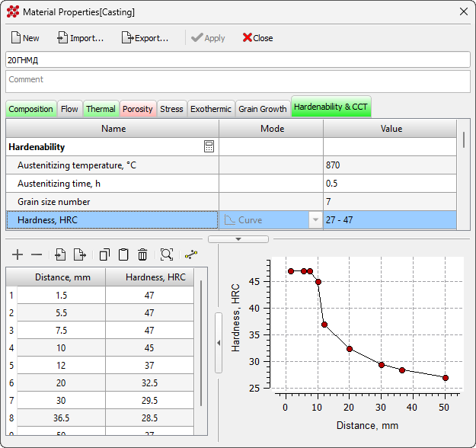Click the zoom-to-fit magnifier icon

click(x=167, y=254)
